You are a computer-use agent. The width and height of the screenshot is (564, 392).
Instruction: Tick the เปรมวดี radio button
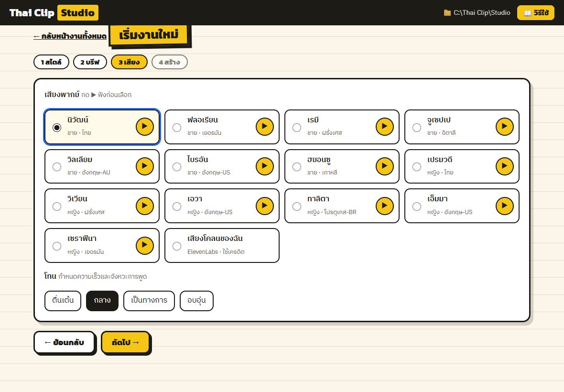point(416,167)
